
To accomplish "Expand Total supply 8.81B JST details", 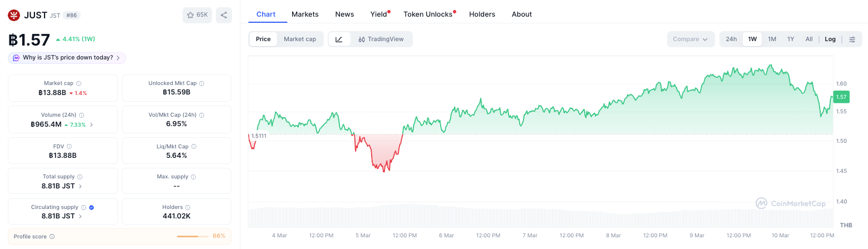I will click(x=62, y=186).
